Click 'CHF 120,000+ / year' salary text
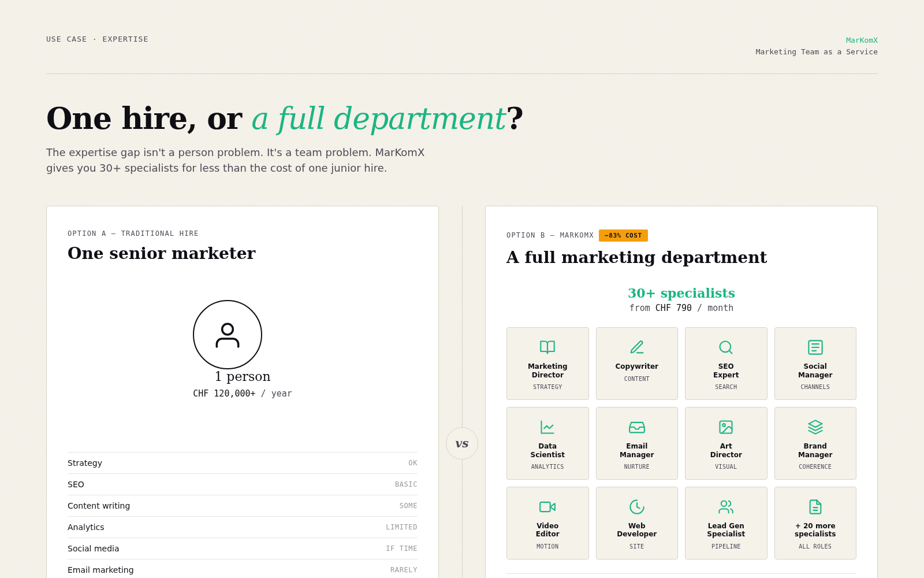Image resolution: width=924 pixels, height=578 pixels. pyautogui.click(x=243, y=394)
